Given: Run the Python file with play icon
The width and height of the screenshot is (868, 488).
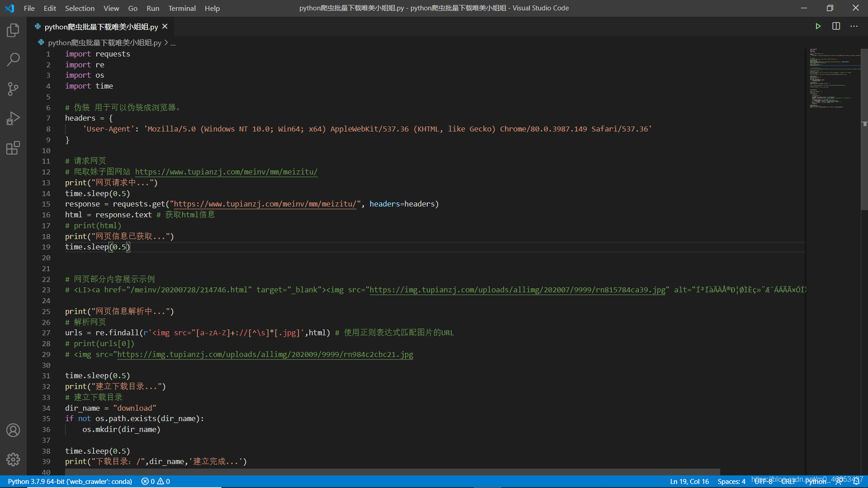Looking at the screenshot, I should click(818, 26).
